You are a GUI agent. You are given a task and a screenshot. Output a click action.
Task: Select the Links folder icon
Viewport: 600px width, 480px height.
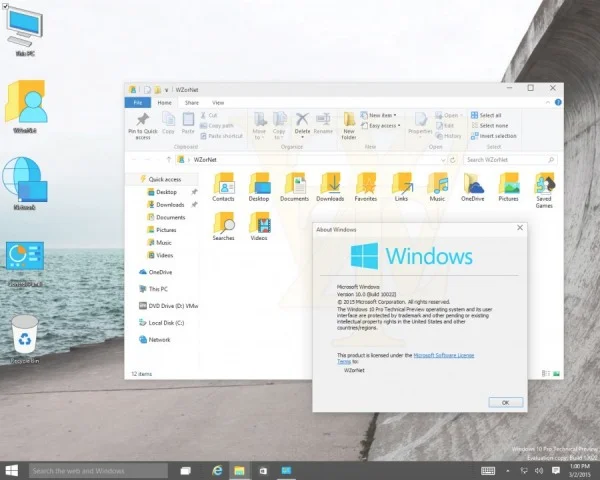point(401,187)
